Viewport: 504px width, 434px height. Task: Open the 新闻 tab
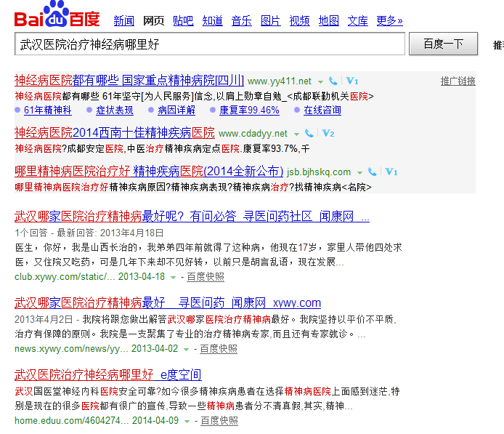[x=123, y=21]
